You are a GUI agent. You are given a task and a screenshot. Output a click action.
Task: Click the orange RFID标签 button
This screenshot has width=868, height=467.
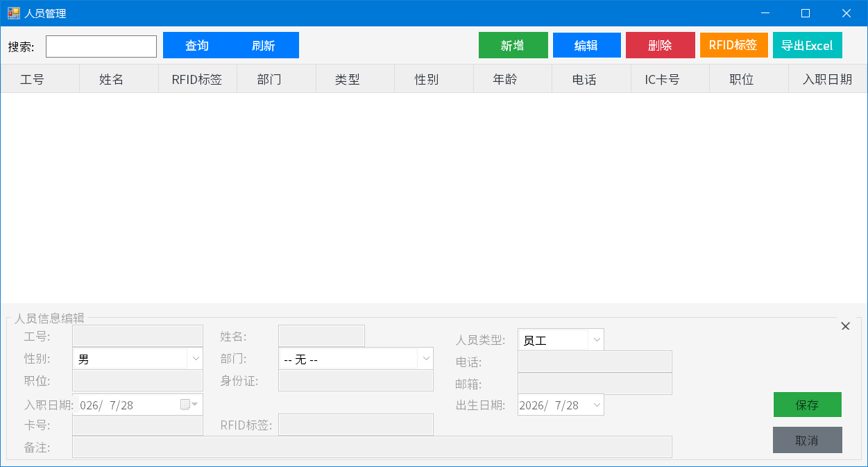(x=733, y=45)
